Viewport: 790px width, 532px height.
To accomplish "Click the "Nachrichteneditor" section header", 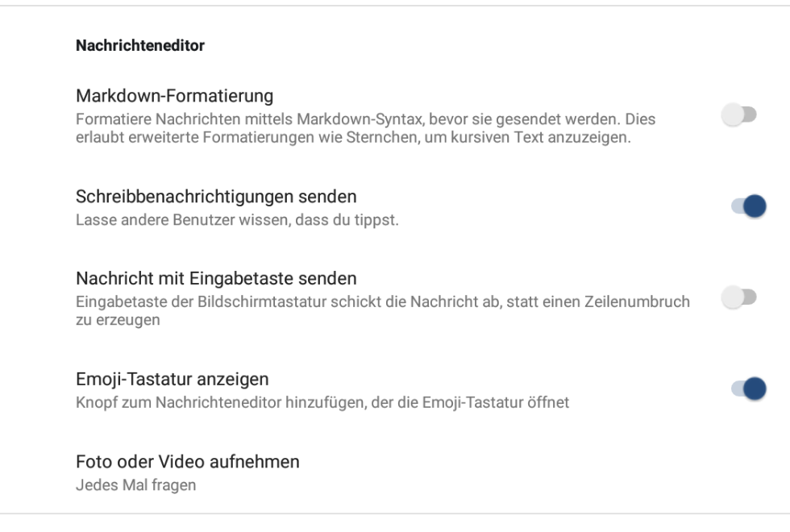I will [140, 47].
